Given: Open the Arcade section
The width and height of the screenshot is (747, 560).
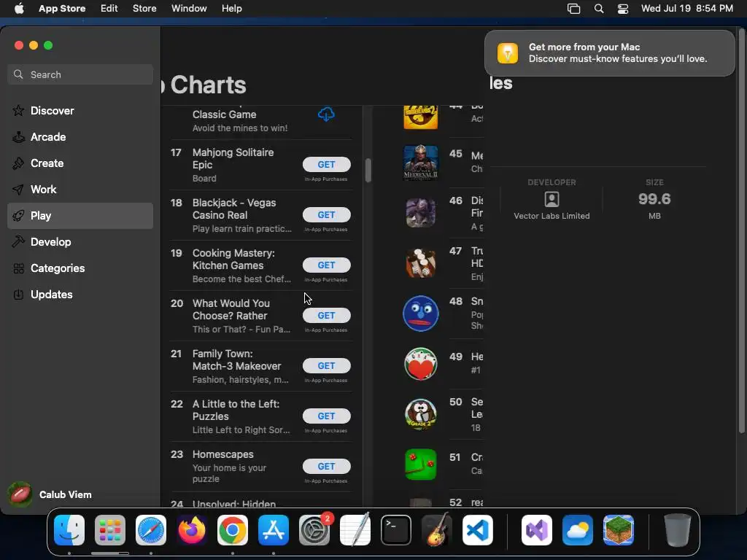Looking at the screenshot, I should point(80,136).
